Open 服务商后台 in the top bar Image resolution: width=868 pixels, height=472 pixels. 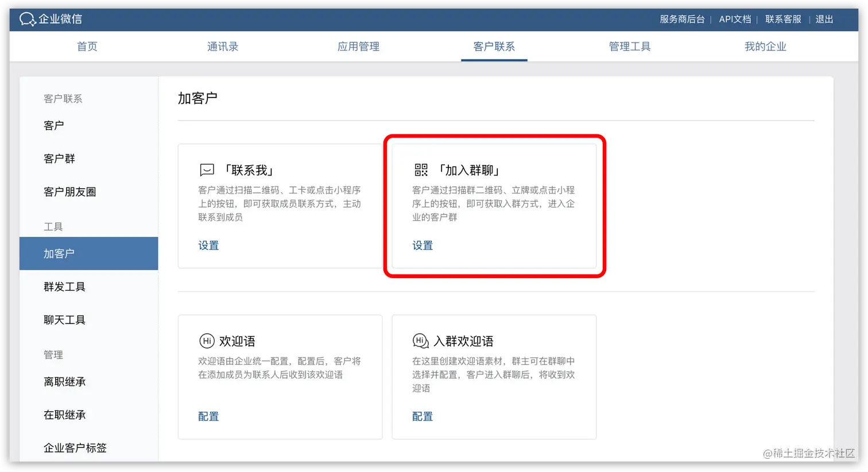point(682,19)
